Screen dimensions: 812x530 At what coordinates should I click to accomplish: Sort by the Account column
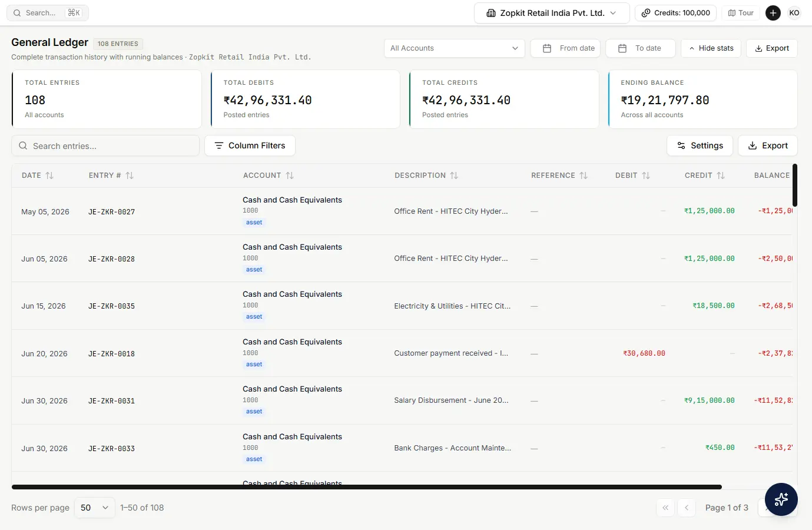click(269, 175)
